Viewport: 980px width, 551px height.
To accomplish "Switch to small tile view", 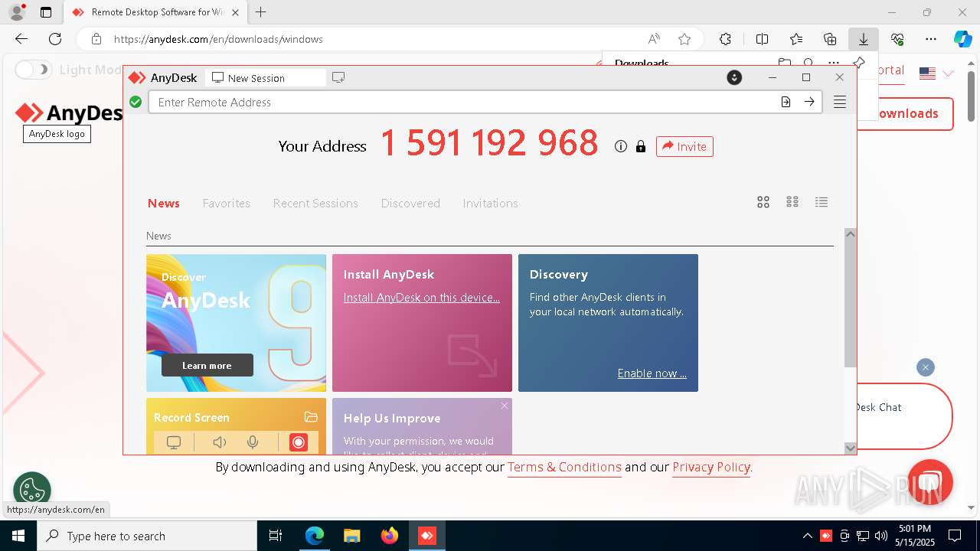I will (x=792, y=202).
